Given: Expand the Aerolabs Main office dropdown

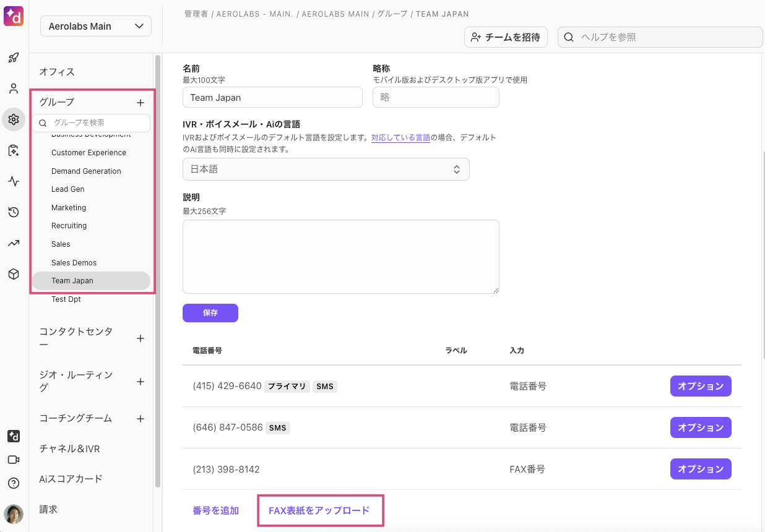Looking at the screenshot, I should [x=96, y=26].
